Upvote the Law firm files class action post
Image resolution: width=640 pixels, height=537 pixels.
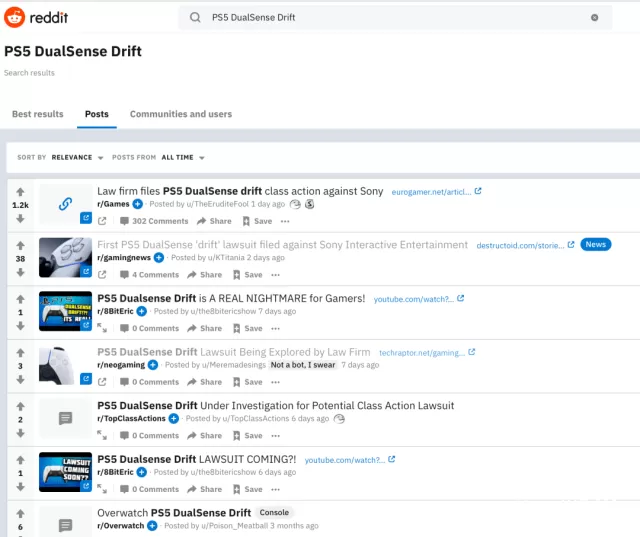(20, 192)
